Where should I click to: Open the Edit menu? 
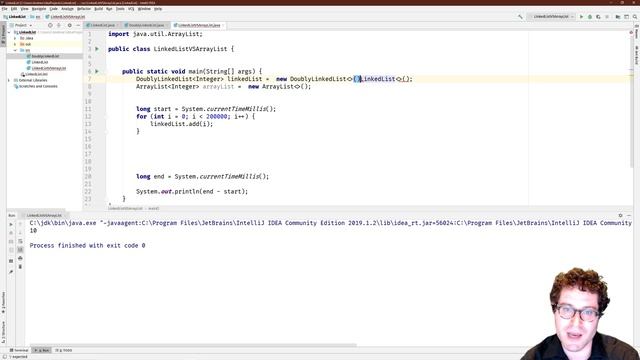pyautogui.click(x=14, y=9)
